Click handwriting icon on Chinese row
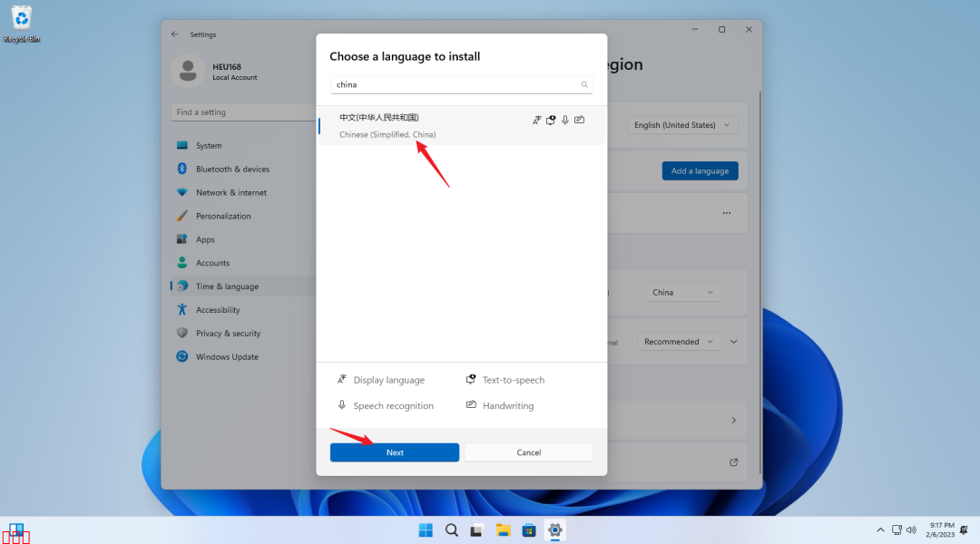 click(579, 120)
